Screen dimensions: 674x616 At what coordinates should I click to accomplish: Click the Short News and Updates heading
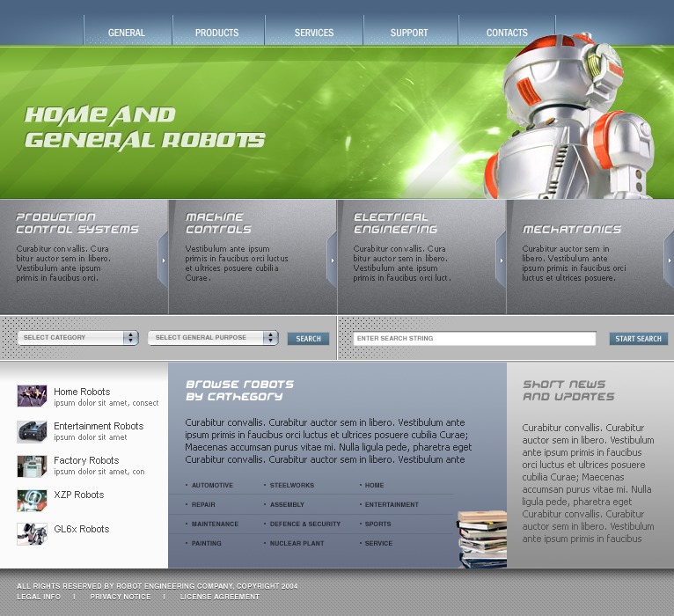(x=568, y=391)
